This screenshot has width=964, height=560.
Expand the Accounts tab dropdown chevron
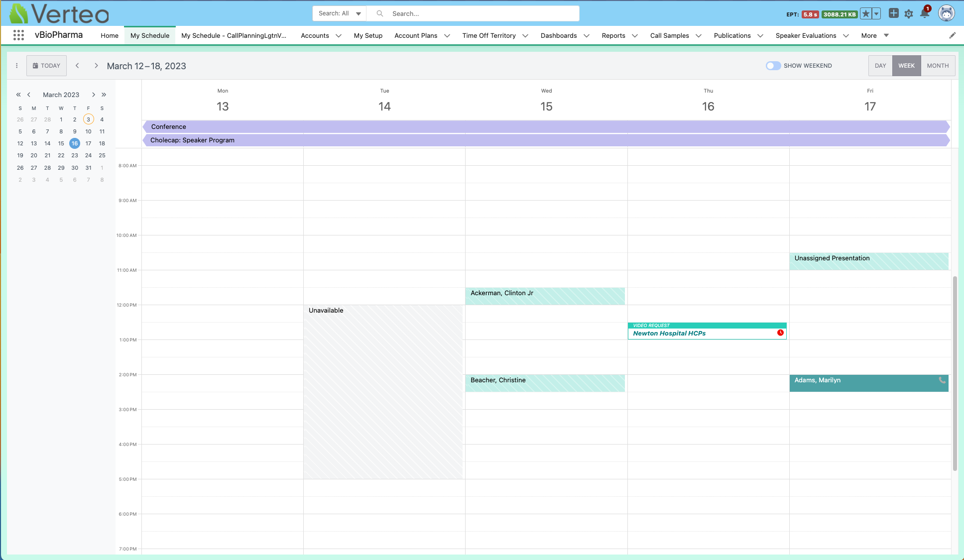click(x=339, y=36)
